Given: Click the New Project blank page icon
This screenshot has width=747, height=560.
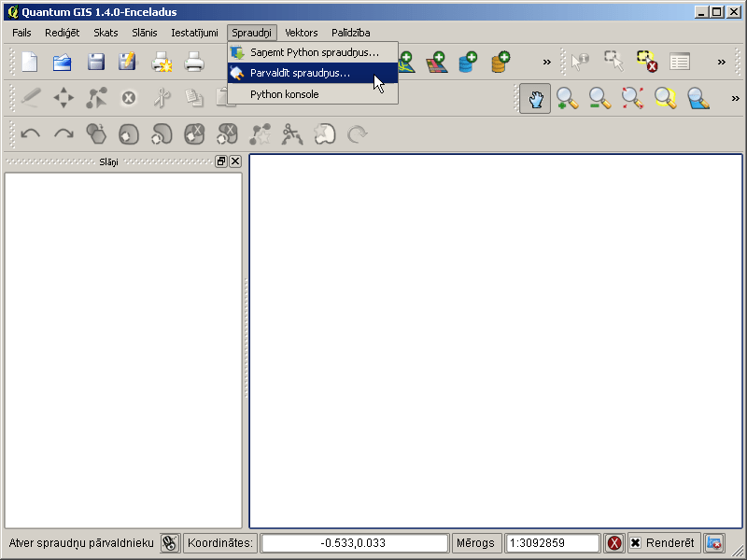Looking at the screenshot, I should (x=30, y=62).
